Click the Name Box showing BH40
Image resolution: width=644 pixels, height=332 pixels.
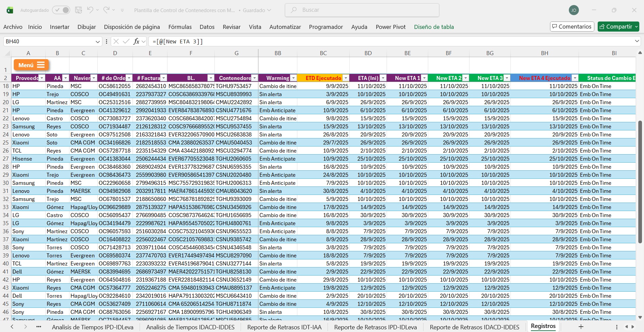49,41
